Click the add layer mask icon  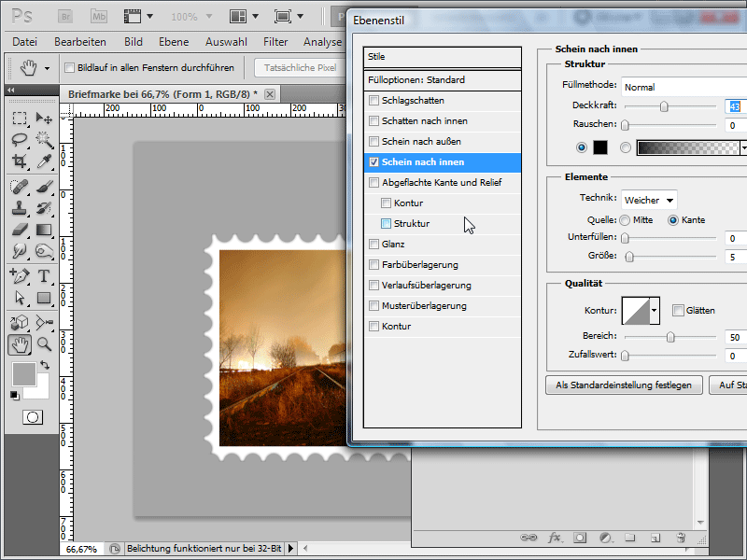tap(580, 539)
